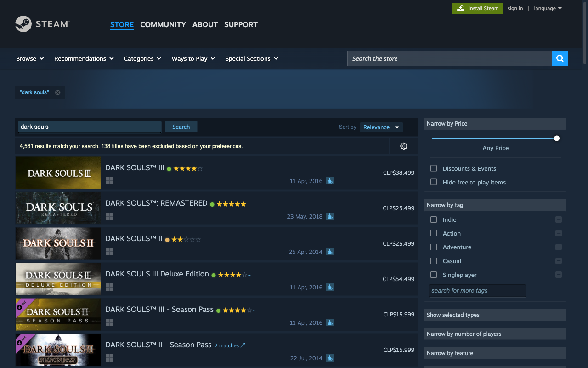The image size is (588, 368).
Task: Exclude the Action tag with minus icon
Action: [559, 233]
